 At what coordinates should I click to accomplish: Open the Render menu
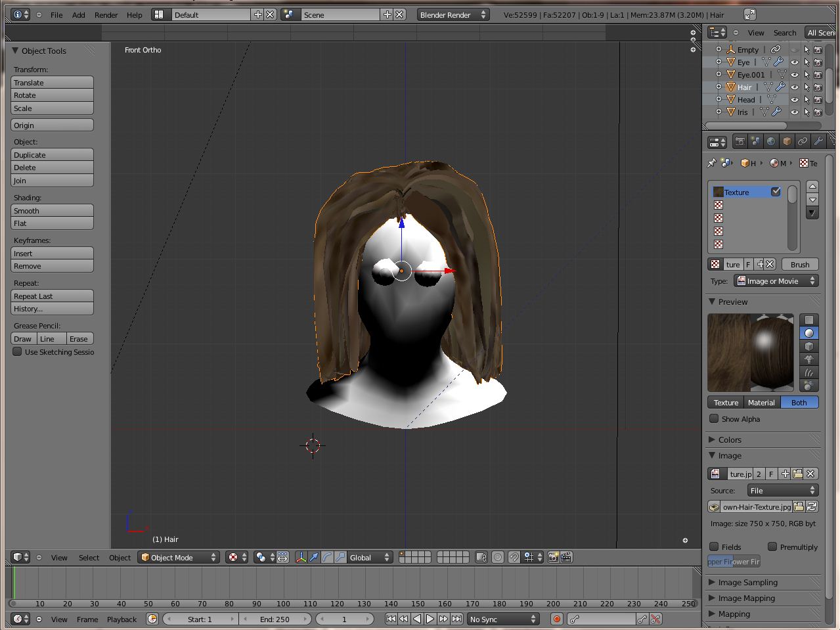click(x=106, y=15)
